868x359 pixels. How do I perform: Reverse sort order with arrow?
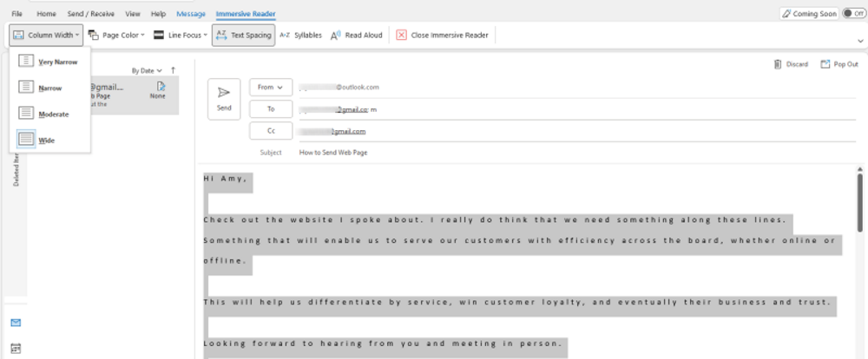pyautogui.click(x=174, y=70)
